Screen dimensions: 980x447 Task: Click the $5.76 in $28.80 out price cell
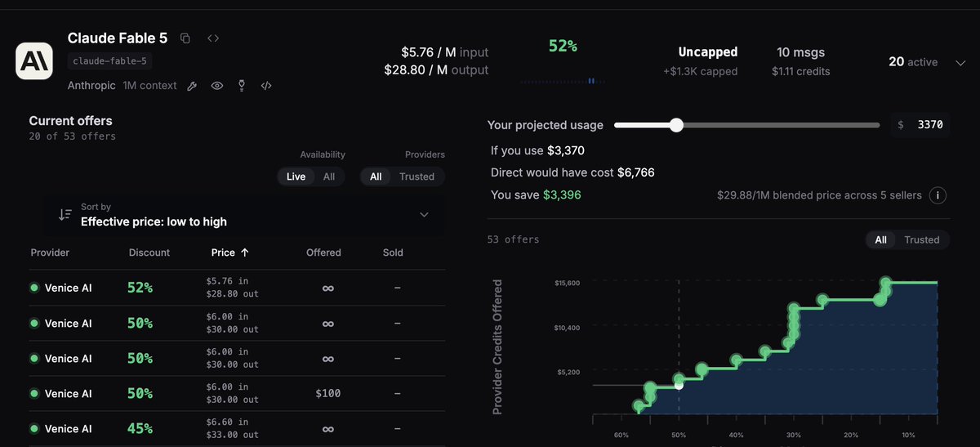pyautogui.click(x=232, y=288)
